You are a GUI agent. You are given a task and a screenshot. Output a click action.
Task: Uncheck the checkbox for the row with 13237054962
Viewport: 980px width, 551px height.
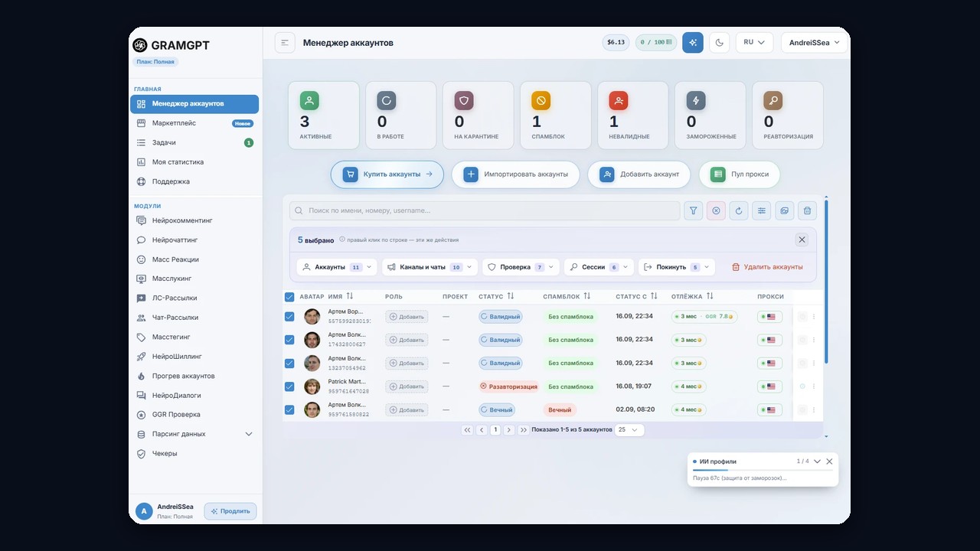[x=289, y=363]
